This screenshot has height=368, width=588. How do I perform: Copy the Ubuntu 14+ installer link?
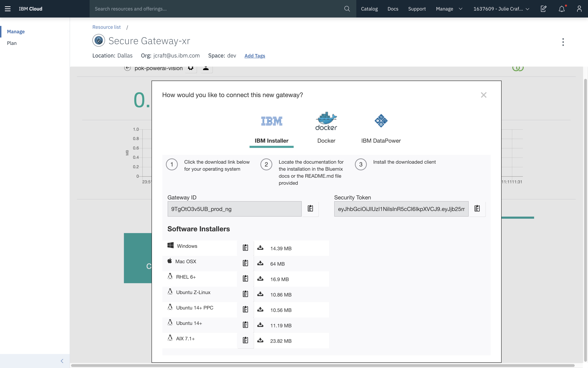tap(245, 325)
